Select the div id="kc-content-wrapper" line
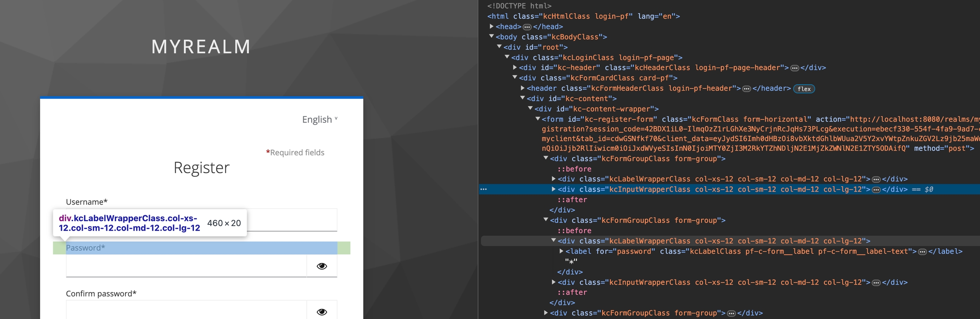This screenshot has height=319, width=980. (x=596, y=109)
